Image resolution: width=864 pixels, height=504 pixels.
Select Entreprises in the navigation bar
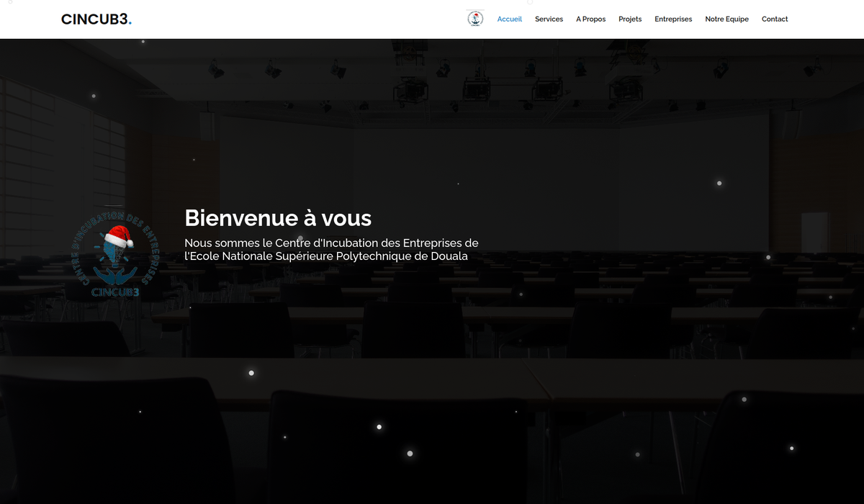pos(673,19)
